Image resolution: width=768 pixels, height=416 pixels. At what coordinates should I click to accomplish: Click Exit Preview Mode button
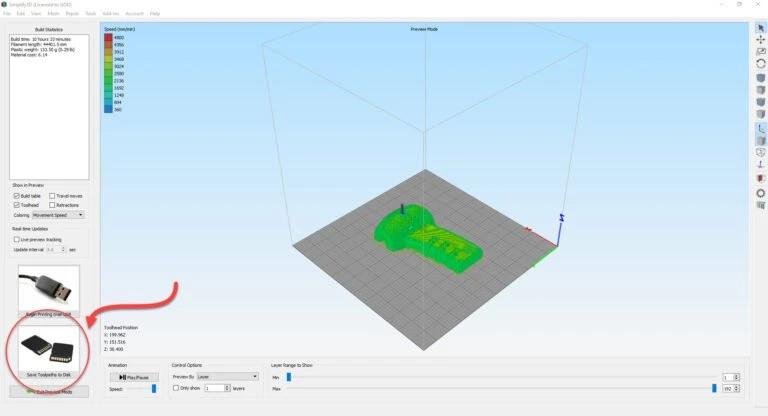(49, 392)
